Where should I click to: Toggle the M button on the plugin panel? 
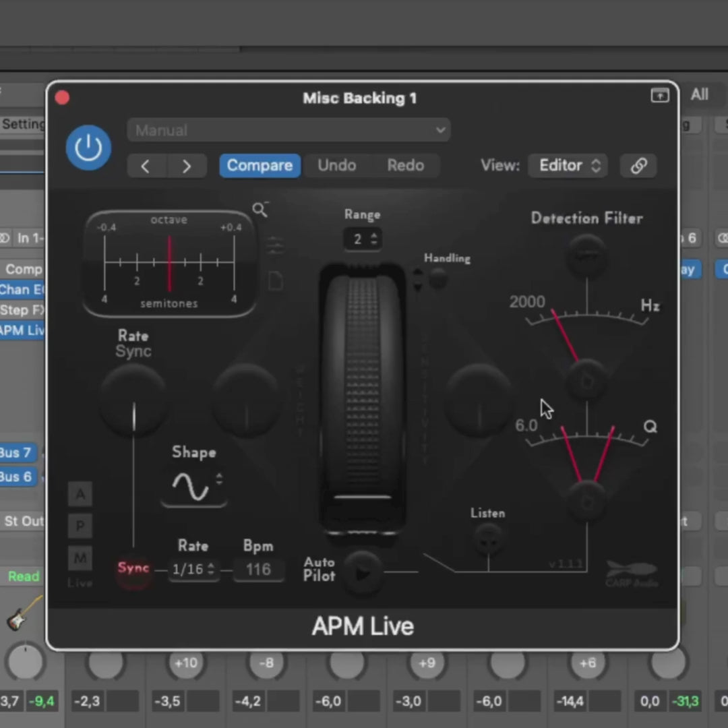coord(80,558)
